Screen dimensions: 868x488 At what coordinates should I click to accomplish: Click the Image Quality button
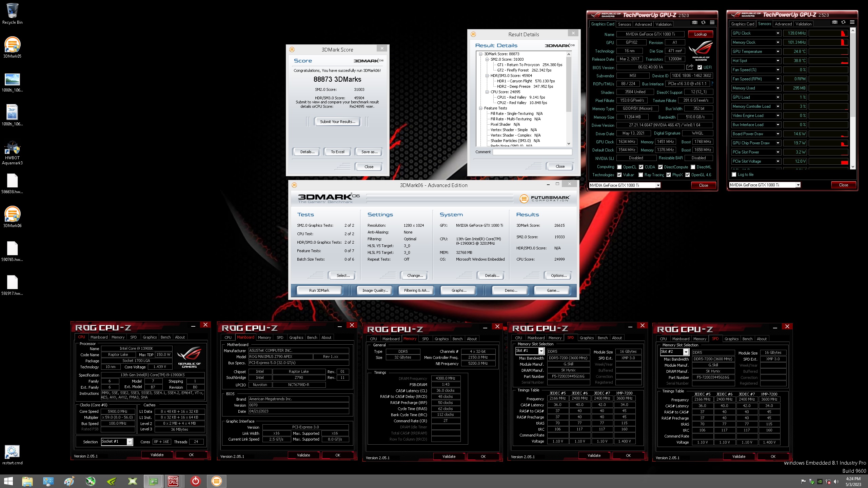[375, 290]
